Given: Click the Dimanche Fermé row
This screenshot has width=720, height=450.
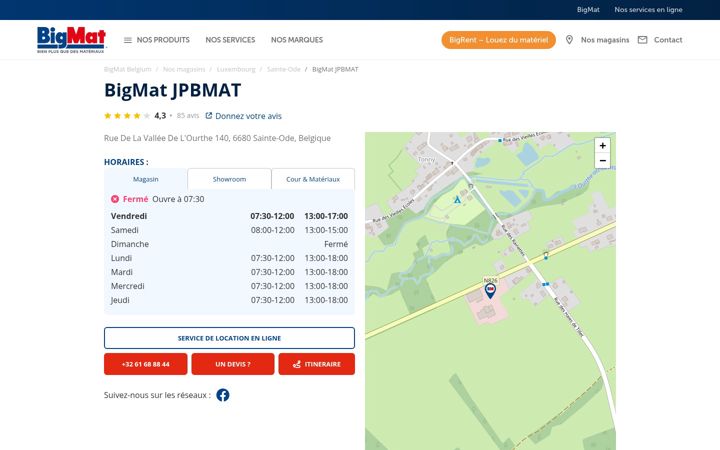Looking at the screenshot, I should pyautogui.click(x=229, y=244).
